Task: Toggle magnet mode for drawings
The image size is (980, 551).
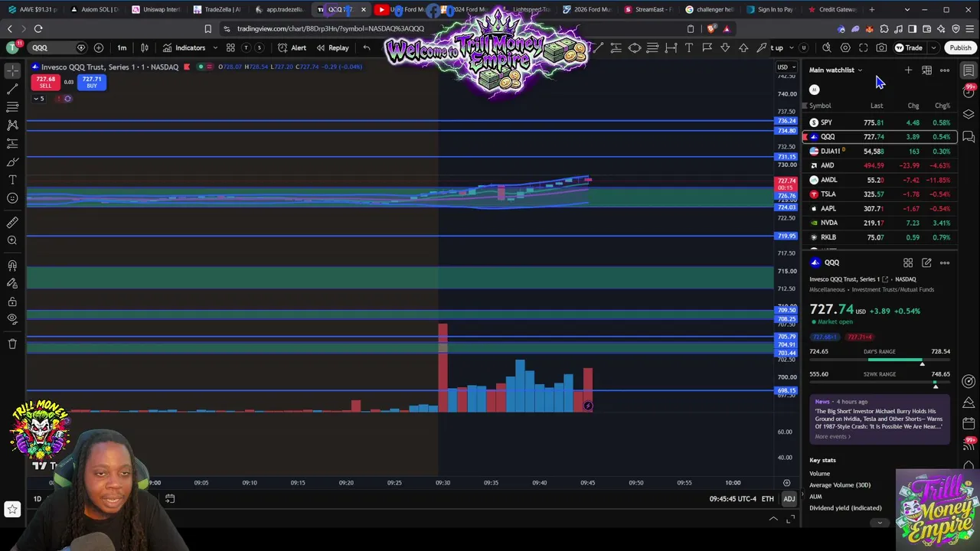Action: [12, 266]
